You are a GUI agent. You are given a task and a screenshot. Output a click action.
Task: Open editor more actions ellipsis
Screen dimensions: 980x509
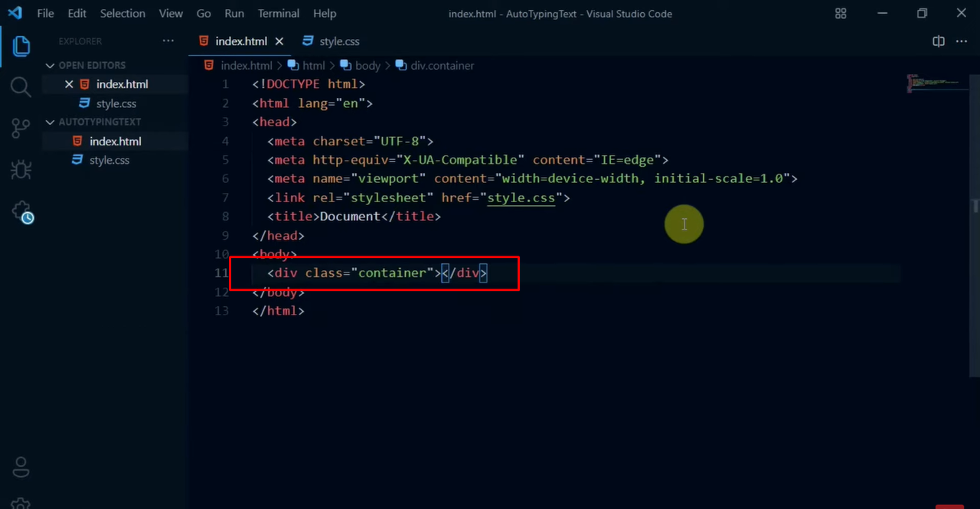click(962, 41)
